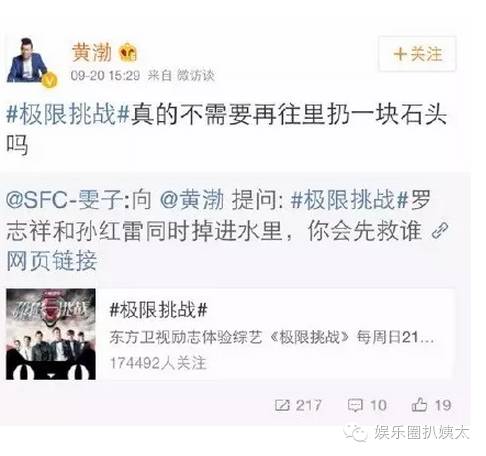
Task: Open 黄渤 username link
Action: 92,52
